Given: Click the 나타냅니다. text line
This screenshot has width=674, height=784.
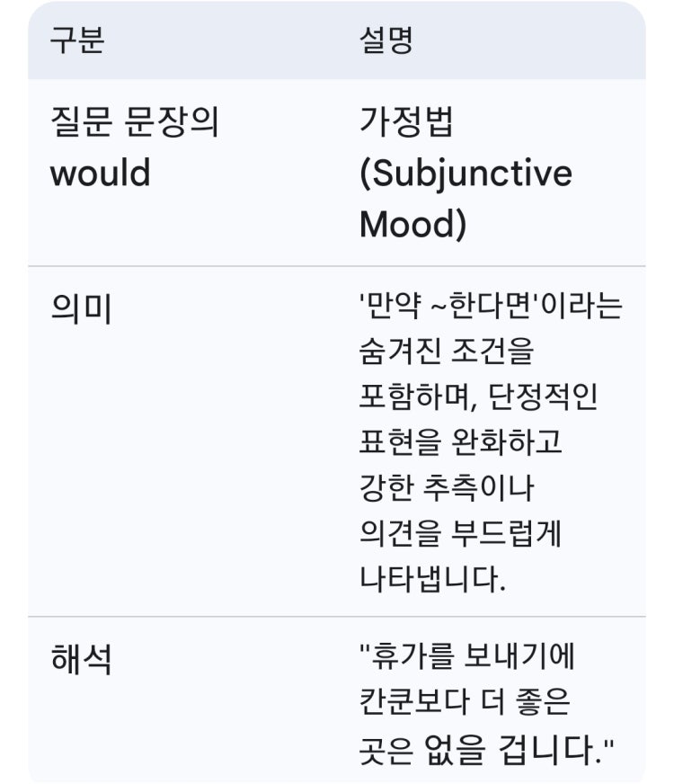Looking at the screenshot, I should pyautogui.click(x=432, y=579).
